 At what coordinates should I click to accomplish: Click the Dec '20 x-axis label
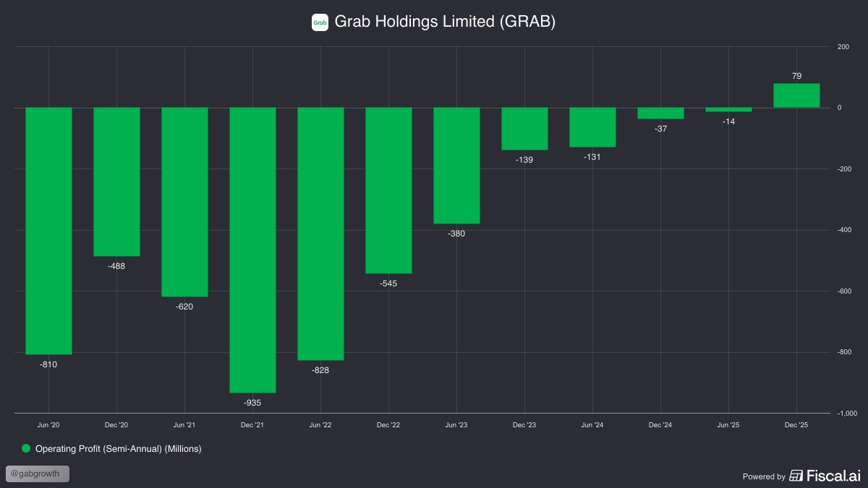coord(116,425)
